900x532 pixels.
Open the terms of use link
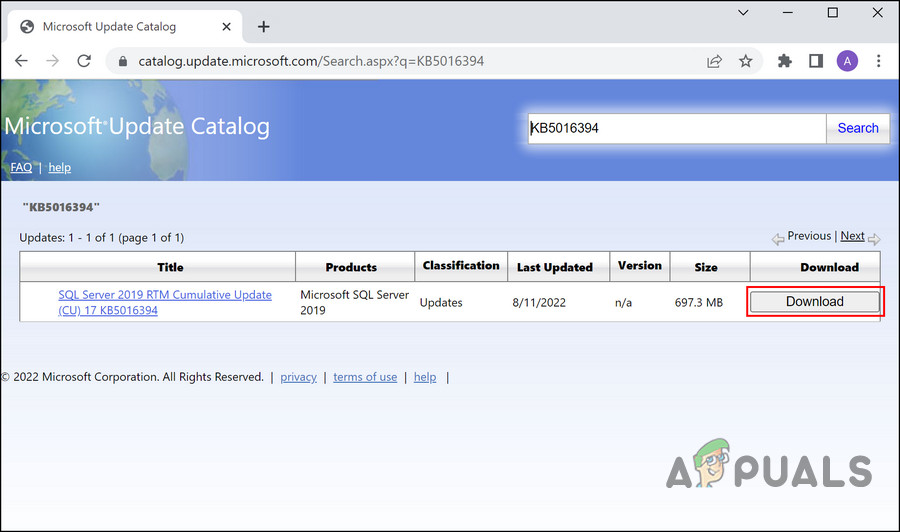365,377
